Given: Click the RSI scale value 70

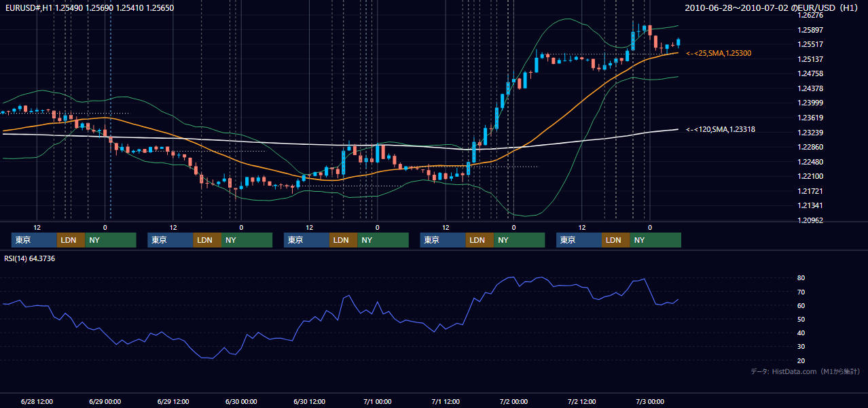Looking at the screenshot, I should (801, 292).
